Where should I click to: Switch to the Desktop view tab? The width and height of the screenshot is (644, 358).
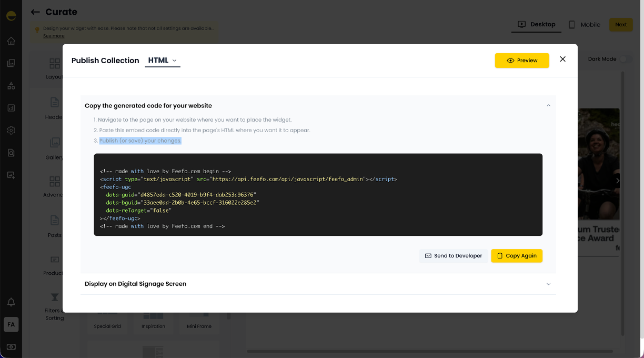[x=537, y=24]
